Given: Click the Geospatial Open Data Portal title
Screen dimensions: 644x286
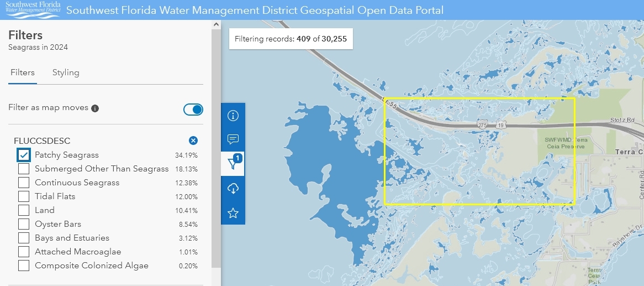Looking at the screenshot, I should tap(255, 11).
